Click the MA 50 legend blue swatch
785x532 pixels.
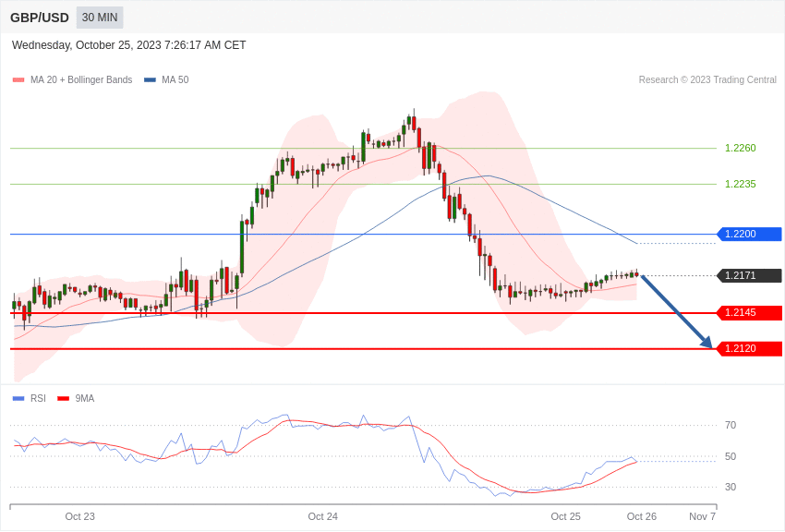pyautogui.click(x=150, y=80)
